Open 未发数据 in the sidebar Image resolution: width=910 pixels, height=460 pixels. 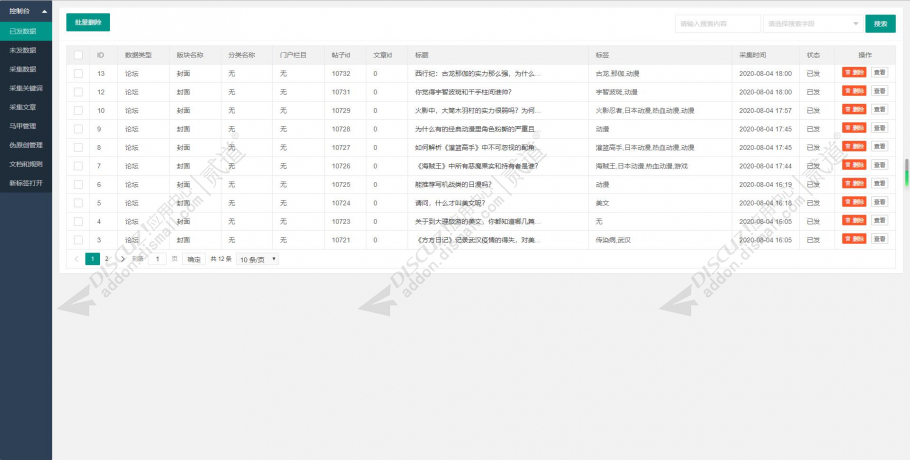pos(25,50)
